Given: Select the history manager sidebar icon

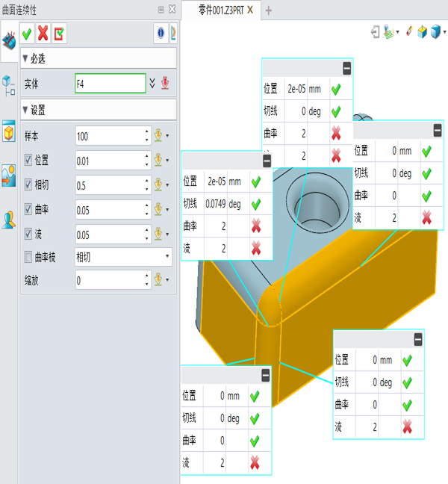Looking at the screenshot, I should click(9, 85).
